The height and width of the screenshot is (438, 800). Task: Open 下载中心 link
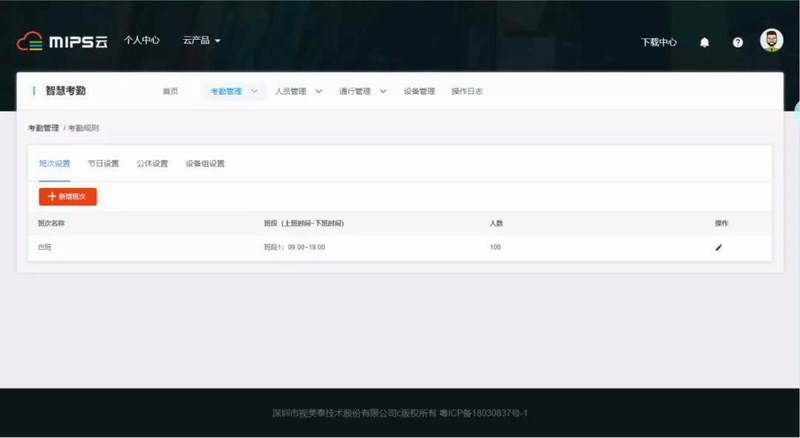658,42
